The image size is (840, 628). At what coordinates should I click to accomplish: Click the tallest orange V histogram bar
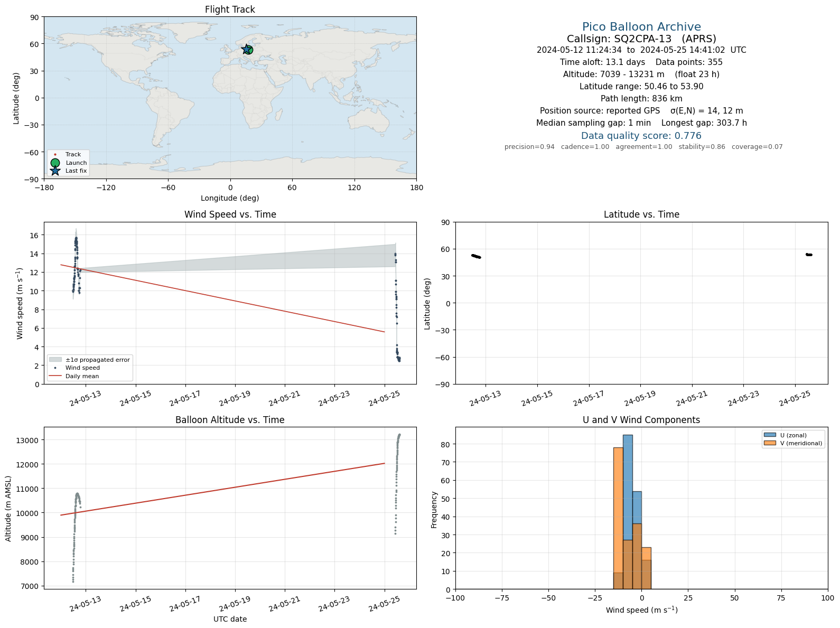(x=618, y=518)
